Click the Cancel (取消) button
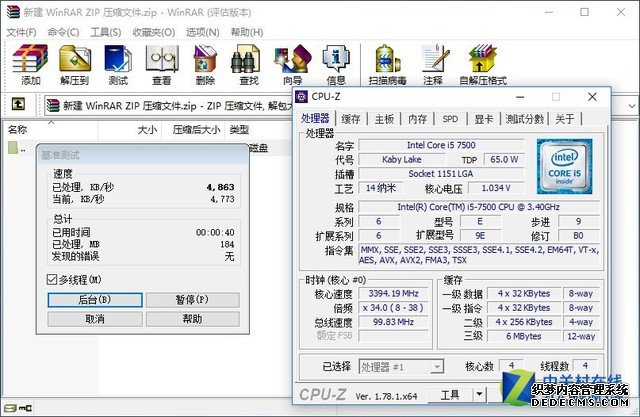Viewport: 640px width, 417px height. coord(95,319)
